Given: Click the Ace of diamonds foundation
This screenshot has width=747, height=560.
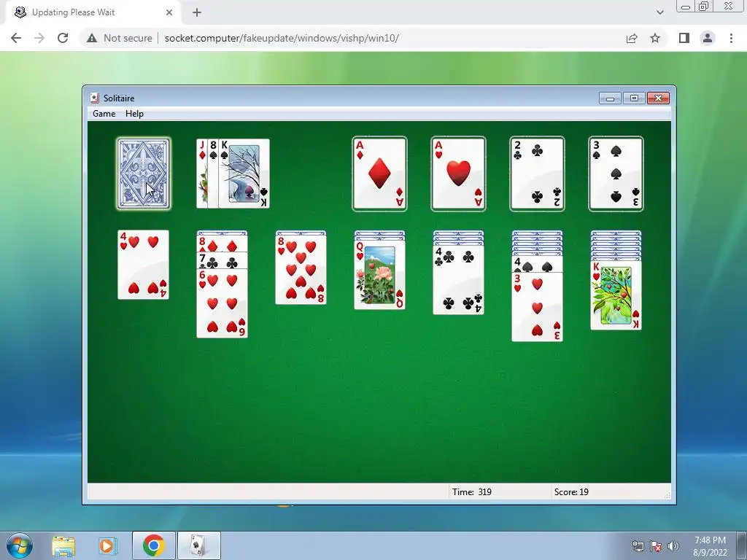Looking at the screenshot, I should pos(379,174).
